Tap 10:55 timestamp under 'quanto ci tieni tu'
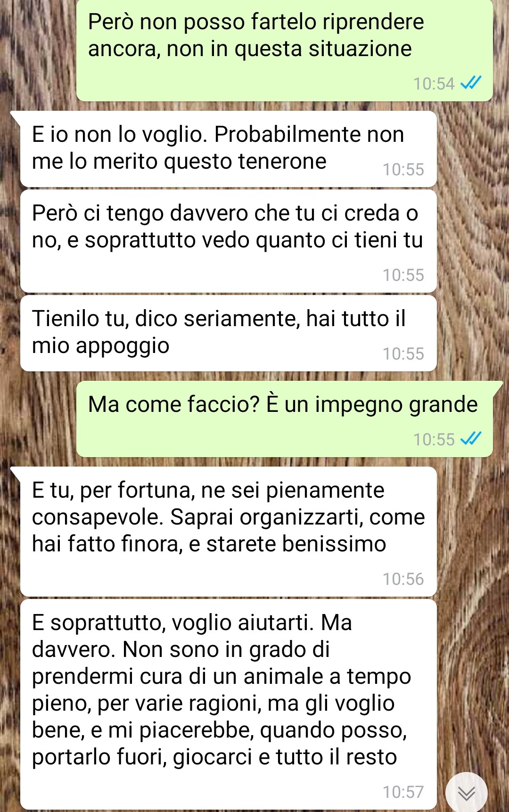Viewport: 509px width, 812px height. tap(403, 275)
